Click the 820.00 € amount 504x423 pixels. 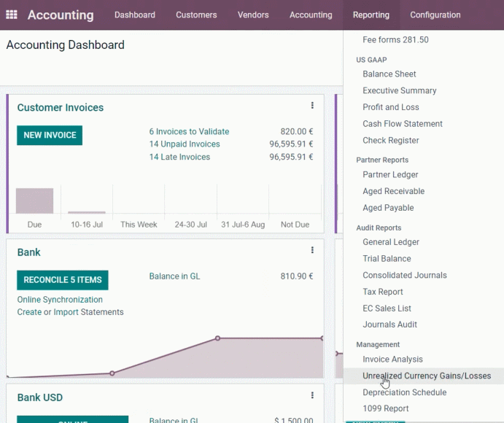click(296, 131)
